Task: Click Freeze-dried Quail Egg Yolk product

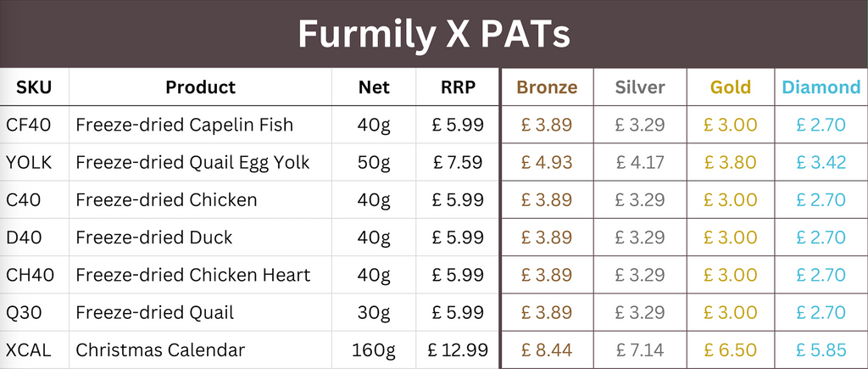Action: click(192, 163)
